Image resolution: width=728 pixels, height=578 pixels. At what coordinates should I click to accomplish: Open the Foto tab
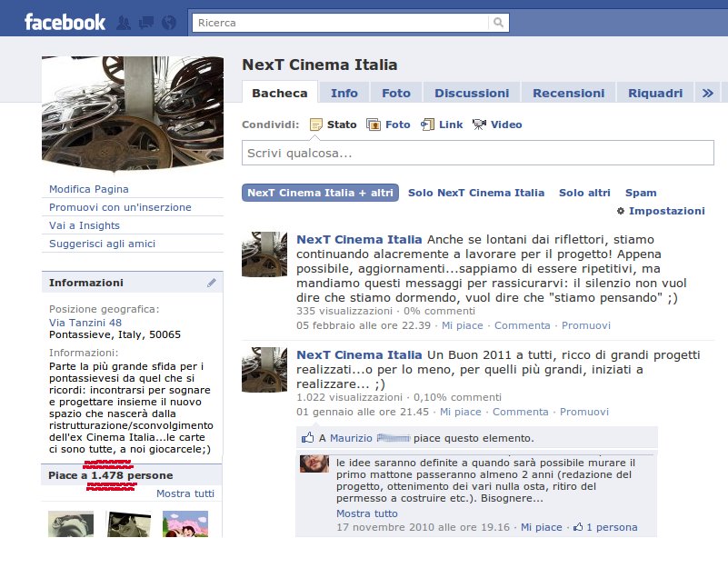[396, 94]
